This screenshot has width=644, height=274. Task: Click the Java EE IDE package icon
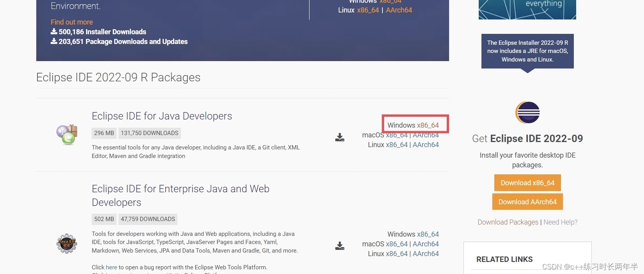tap(67, 244)
